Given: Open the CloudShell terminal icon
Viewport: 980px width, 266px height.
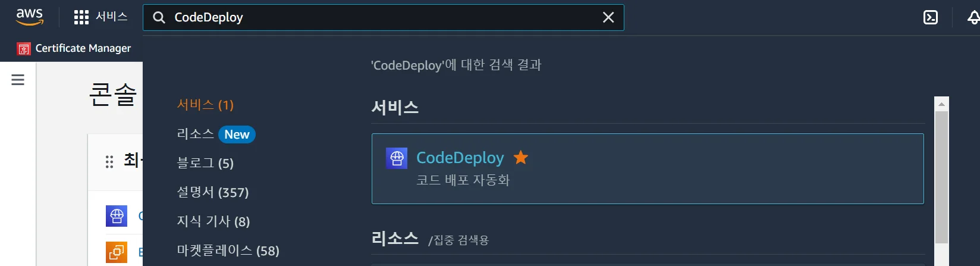Looking at the screenshot, I should 931,18.
